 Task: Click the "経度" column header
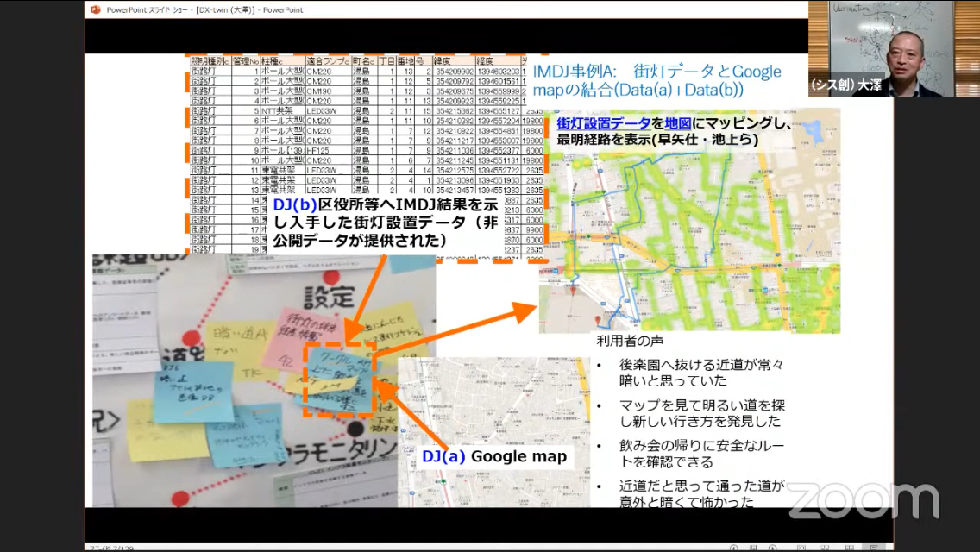[x=498, y=61]
